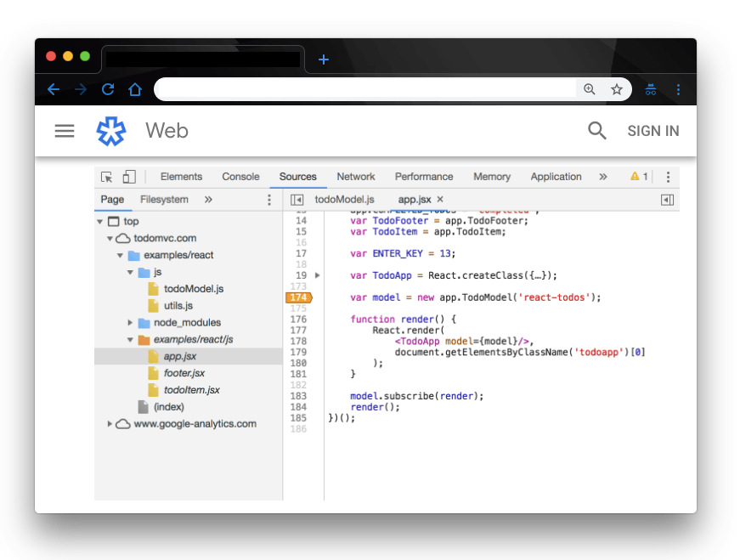The height and width of the screenshot is (560, 740).
Task: Click the blue asterisk Web logo
Action: (x=111, y=131)
